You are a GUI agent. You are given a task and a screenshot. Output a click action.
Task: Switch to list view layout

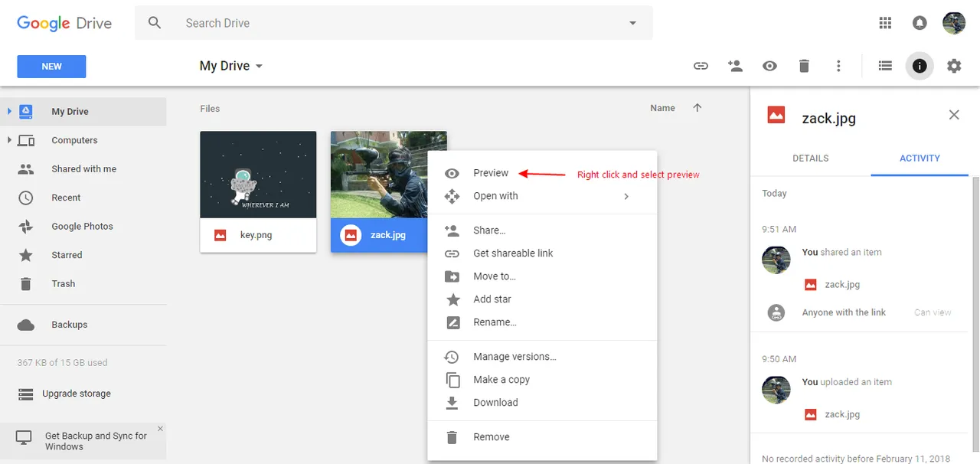(x=885, y=66)
